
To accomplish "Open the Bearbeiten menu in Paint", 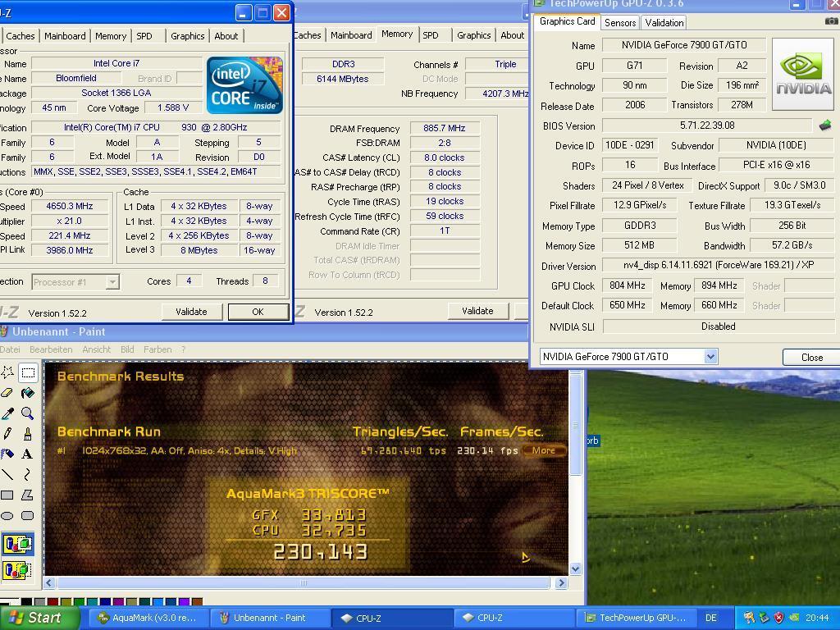I will click(x=51, y=349).
